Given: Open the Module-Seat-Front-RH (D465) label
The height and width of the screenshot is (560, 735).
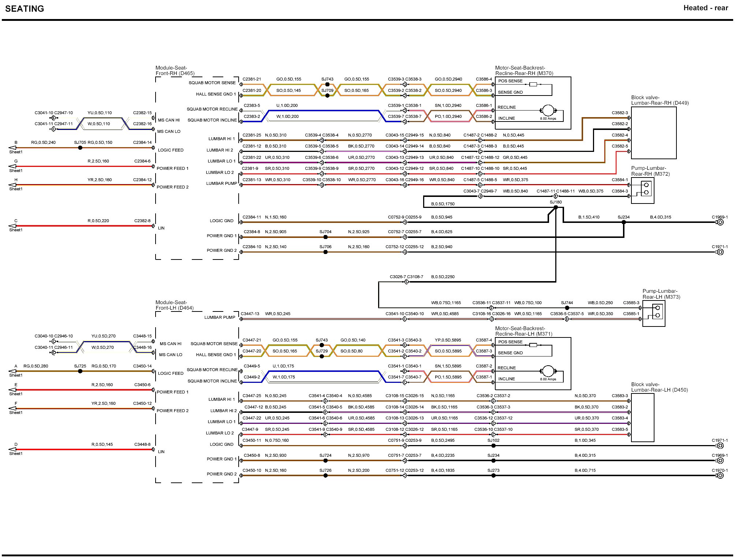Looking at the screenshot, I should point(175,70).
